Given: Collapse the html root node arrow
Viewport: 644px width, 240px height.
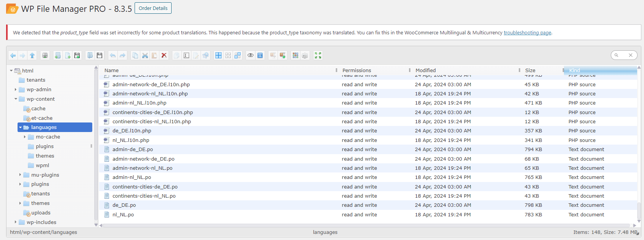Looking at the screenshot, I should point(11,71).
